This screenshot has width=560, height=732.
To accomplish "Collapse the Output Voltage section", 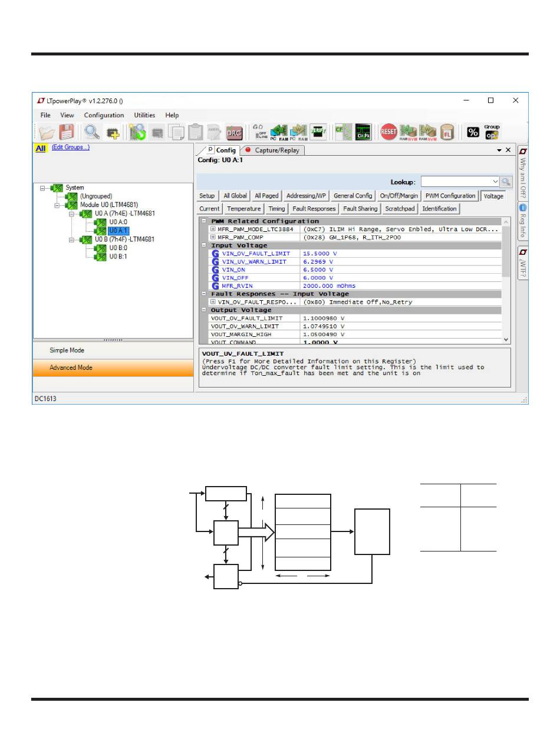I will click(x=204, y=310).
